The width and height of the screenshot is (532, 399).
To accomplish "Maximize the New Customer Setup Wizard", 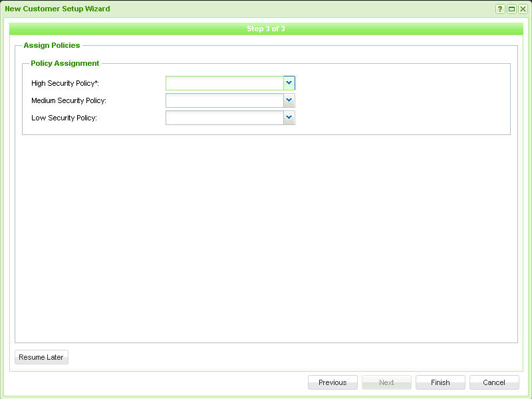I will [x=511, y=9].
